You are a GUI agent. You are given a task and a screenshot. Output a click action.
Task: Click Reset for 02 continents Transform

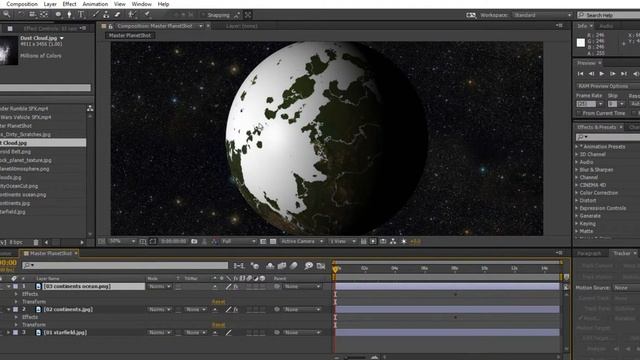coord(218,325)
